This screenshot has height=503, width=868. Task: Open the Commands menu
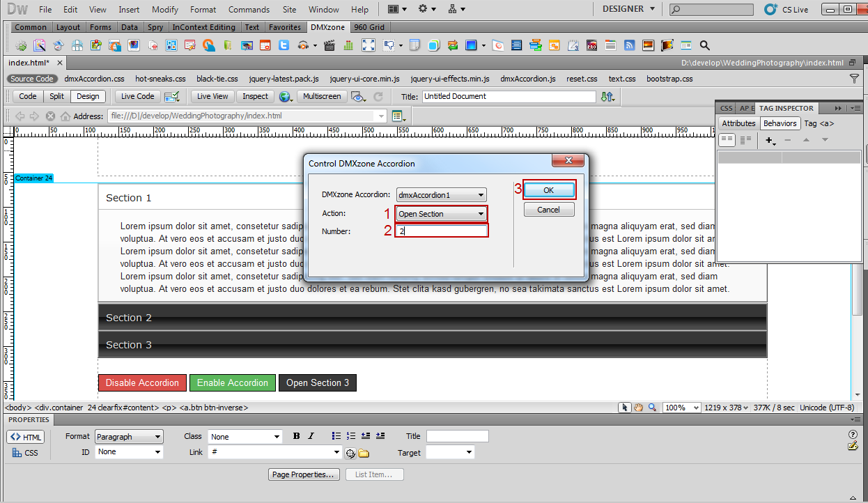[249, 10]
